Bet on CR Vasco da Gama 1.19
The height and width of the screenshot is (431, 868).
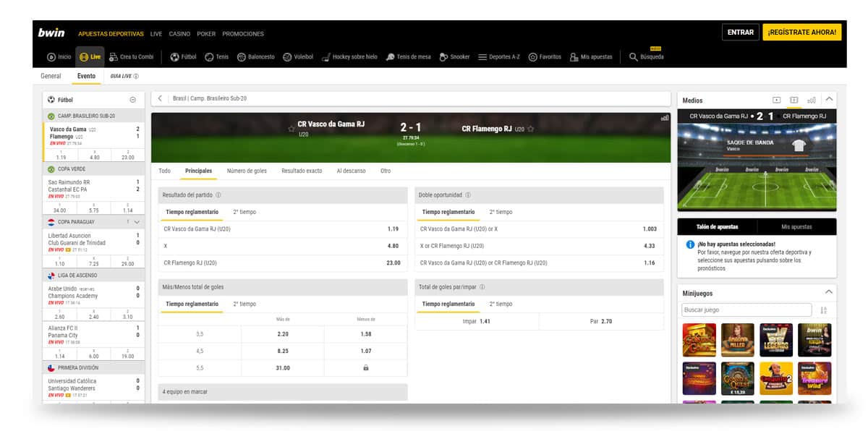click(x=282, y=229)
